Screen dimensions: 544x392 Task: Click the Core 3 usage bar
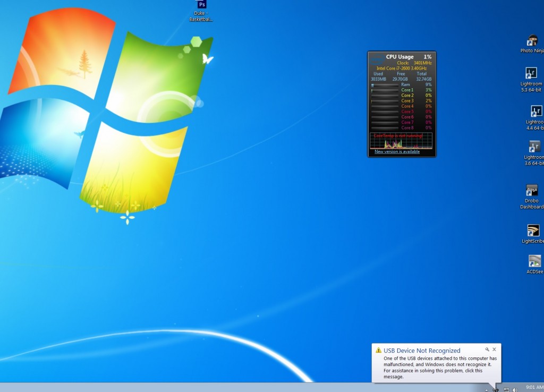385,101
